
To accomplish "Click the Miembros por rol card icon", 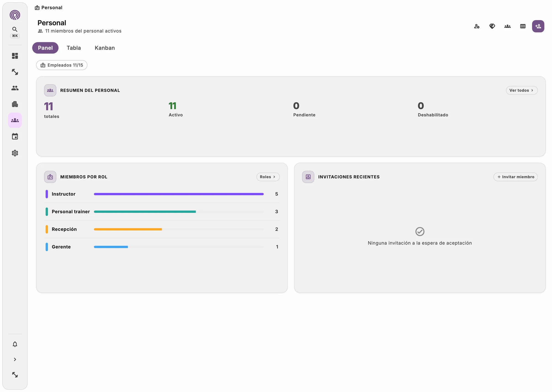I will click(x=50, y=177).
